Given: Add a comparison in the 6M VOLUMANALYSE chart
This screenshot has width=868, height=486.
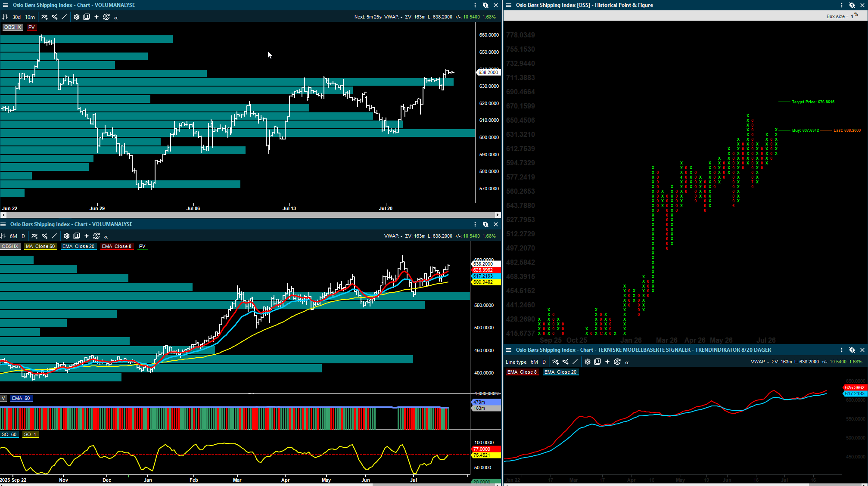Looking at the screenshot, I should 44,236.
